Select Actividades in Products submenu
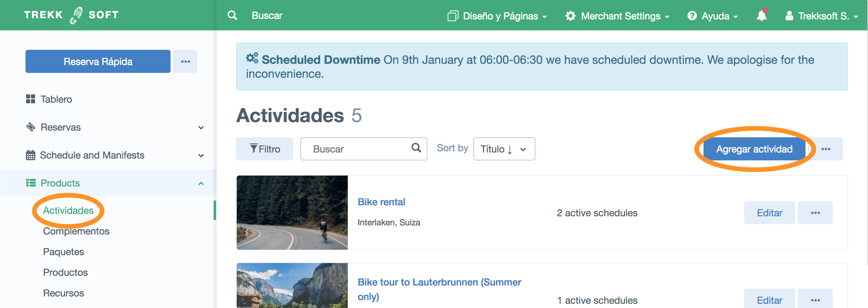 (x=68, y=210)
